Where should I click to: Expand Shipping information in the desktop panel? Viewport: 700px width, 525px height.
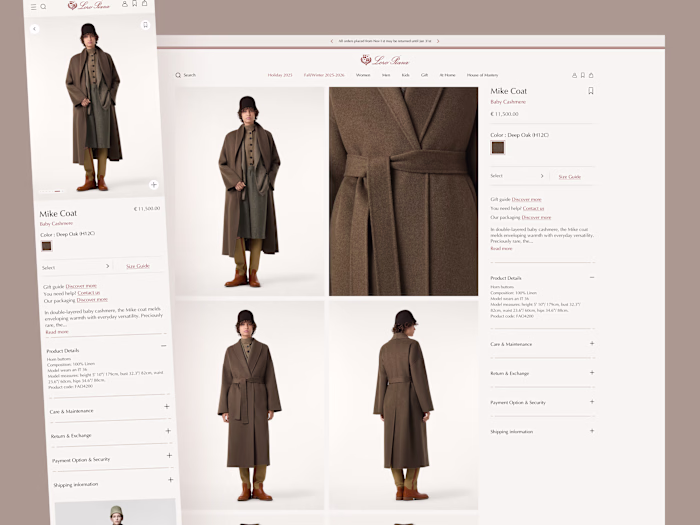(592, 431)
